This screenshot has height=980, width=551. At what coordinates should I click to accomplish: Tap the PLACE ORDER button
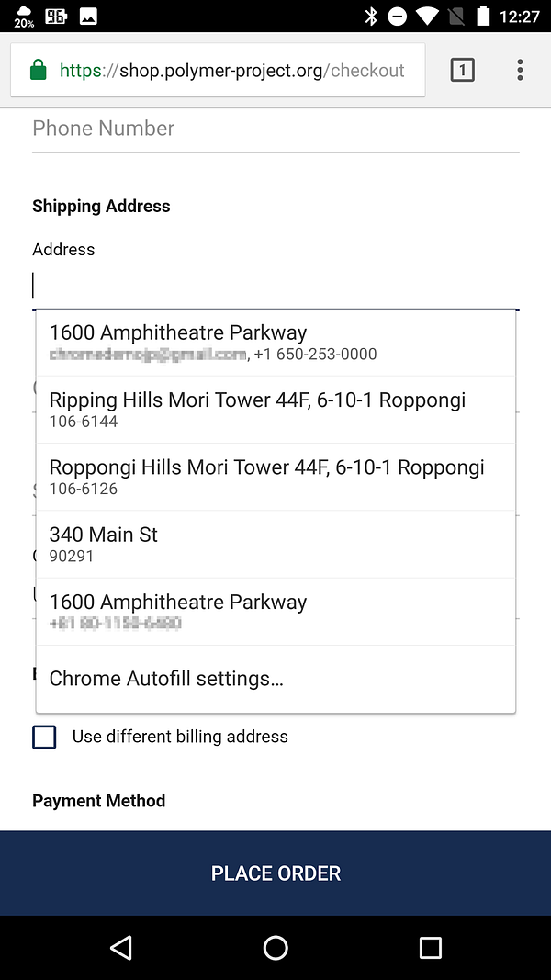click(275, 873)
